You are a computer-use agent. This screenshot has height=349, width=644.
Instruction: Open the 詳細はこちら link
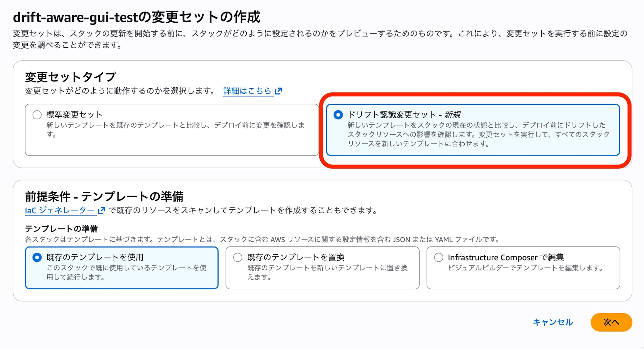pos(247,91)
